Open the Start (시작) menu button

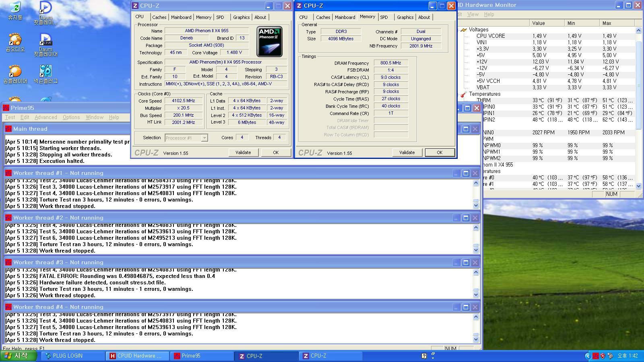pos(19,356)
